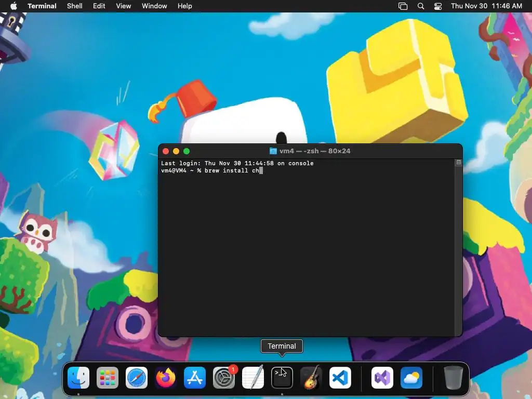Click the 'Last login' line in Terminal
The image size is (532, 399).
click(237, 163)
